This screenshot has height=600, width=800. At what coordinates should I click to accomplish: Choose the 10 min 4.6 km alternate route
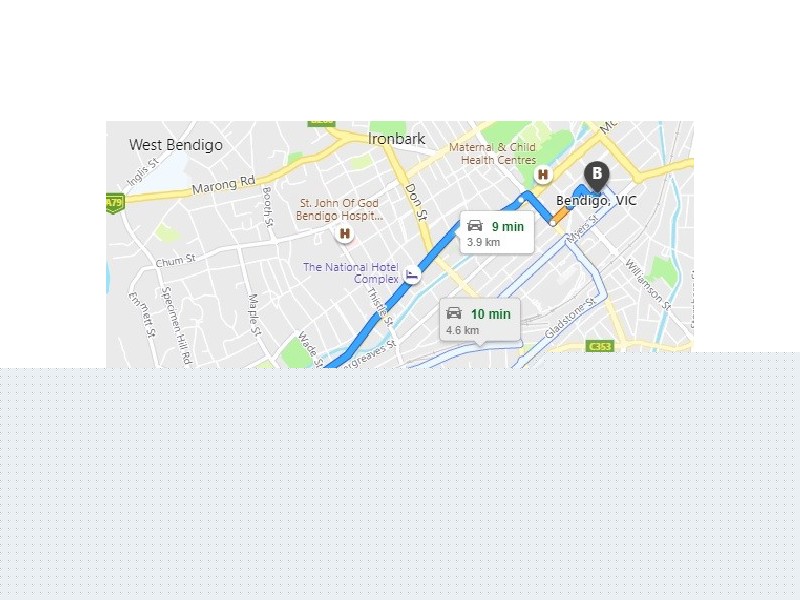pos(480,319)
